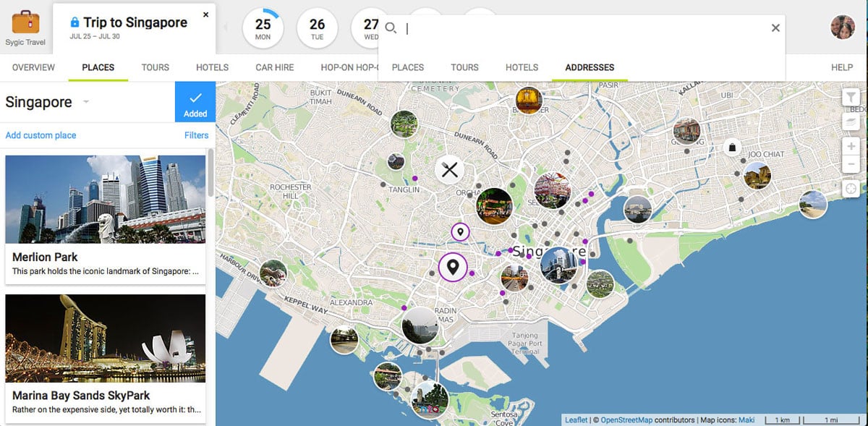Select Places in search dropdown tabs
The height and width of the screenshot is (426, 868).
[x=408, y=67]
